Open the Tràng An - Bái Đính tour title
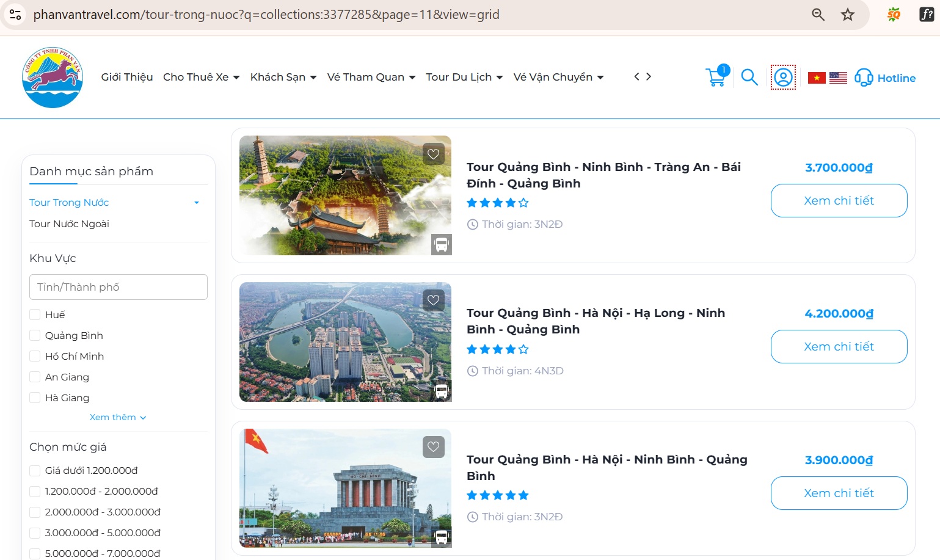Viewport: 940px width, 560px height. point(603,175)
